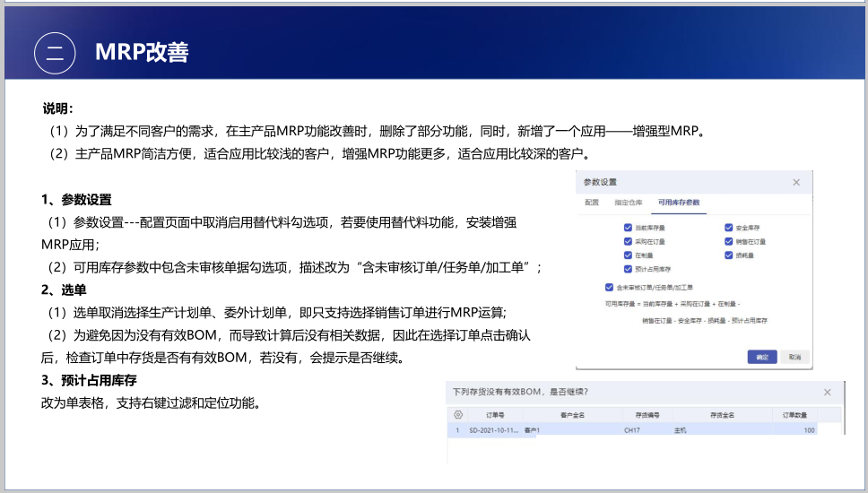Disable 含未审核订单/任务单/加工单 option
The height and width of the screenshot is (493, 868).
tap(610, 288)
